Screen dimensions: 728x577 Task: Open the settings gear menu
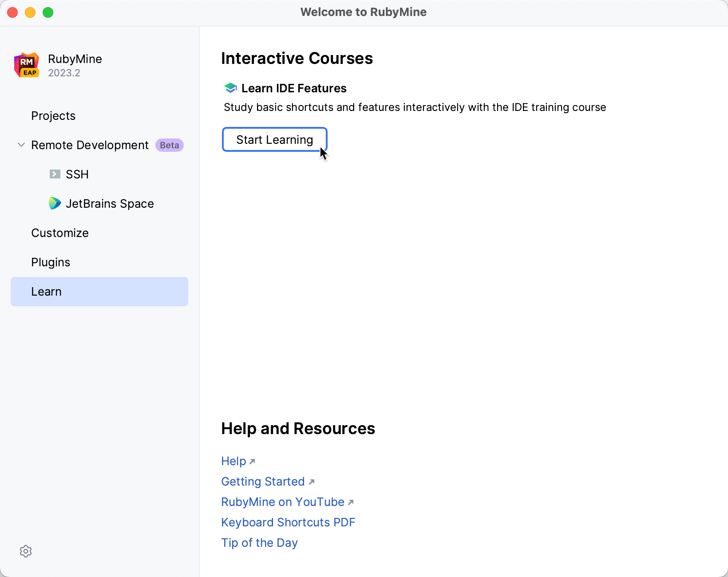[x=26, y=551]
